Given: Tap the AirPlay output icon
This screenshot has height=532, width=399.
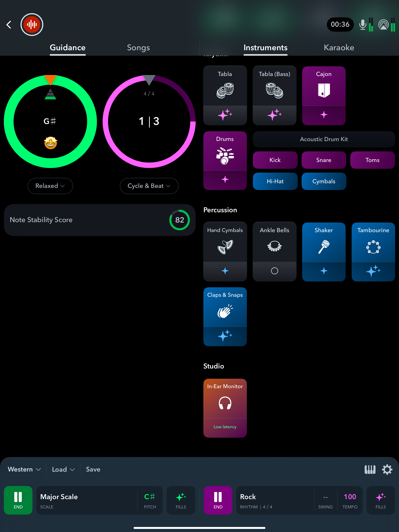Looking at the screenshot, I should (383, 25).
